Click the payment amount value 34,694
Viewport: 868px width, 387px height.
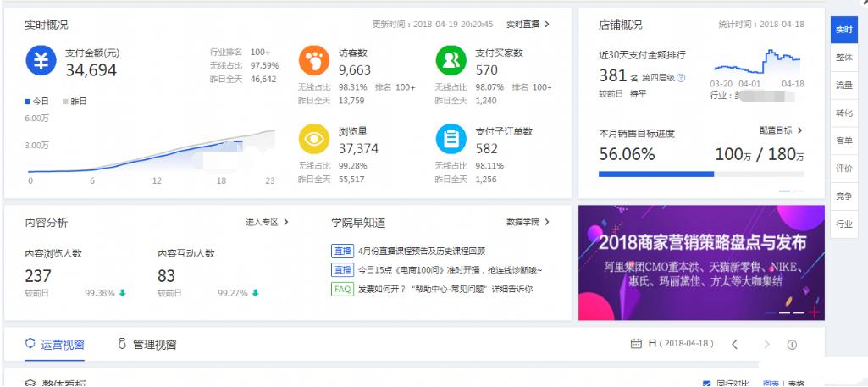91,70
